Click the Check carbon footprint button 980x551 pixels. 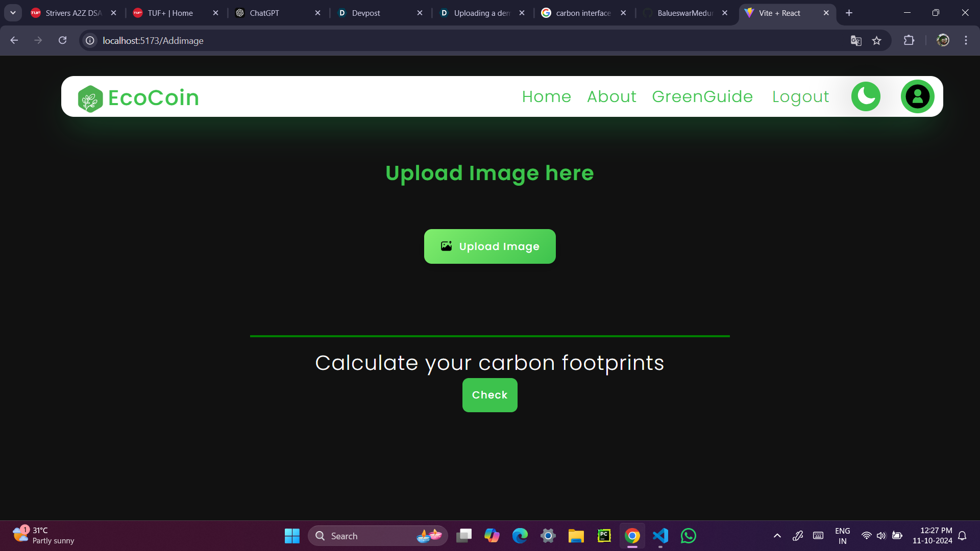tap(489, 395)
